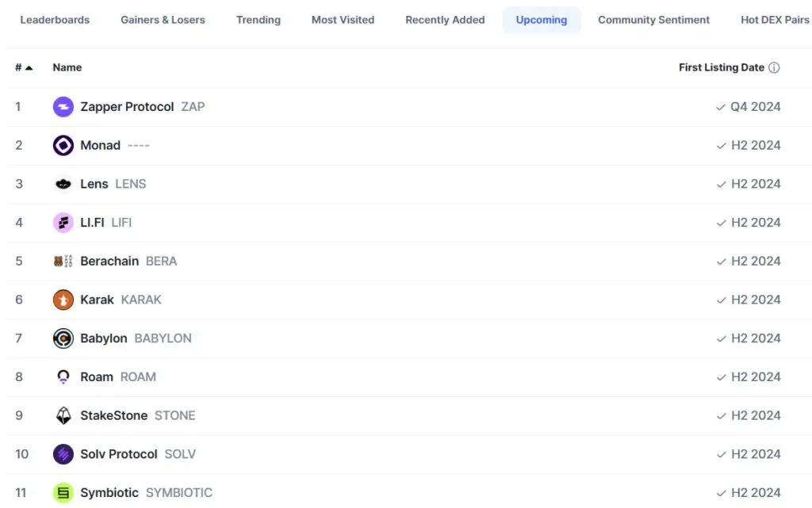Click the First Listing Date column header
The width and height of the screenshot is (812, 508).
[x=721, y=68]
